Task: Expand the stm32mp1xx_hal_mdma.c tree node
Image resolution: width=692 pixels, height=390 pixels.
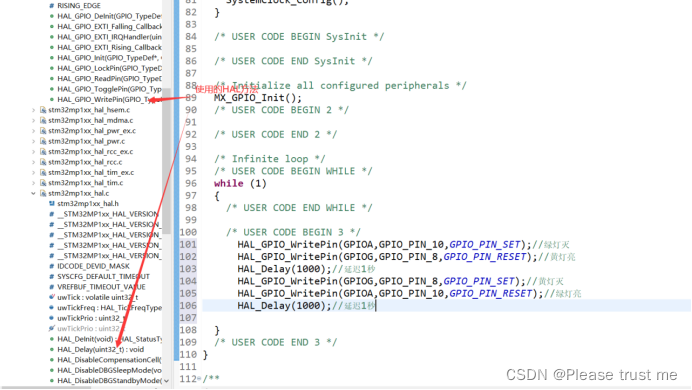Action: (x=34, y=120)
